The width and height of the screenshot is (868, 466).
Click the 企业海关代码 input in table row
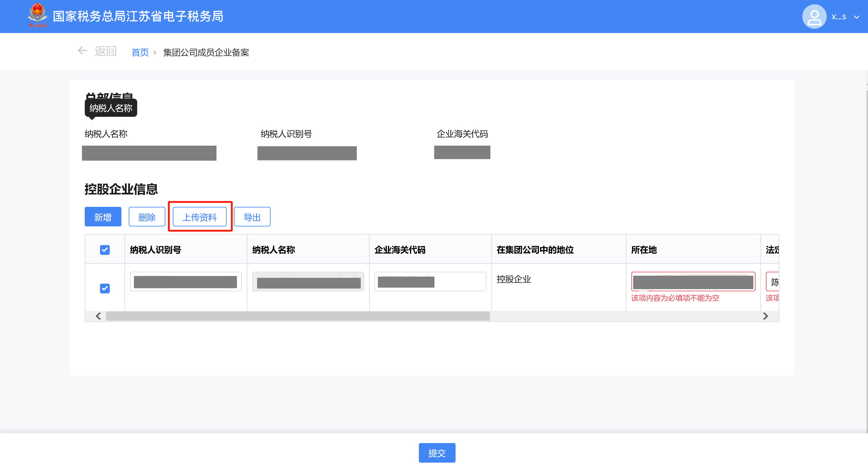(430, 281)
